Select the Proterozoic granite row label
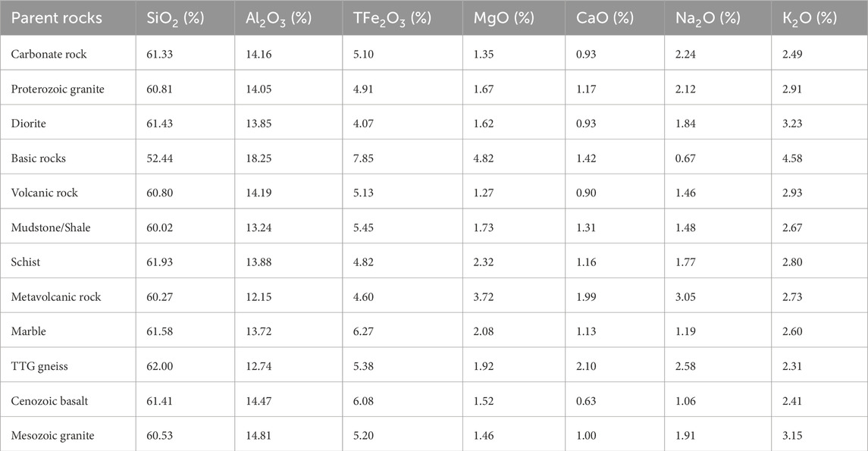 point(58,89)
